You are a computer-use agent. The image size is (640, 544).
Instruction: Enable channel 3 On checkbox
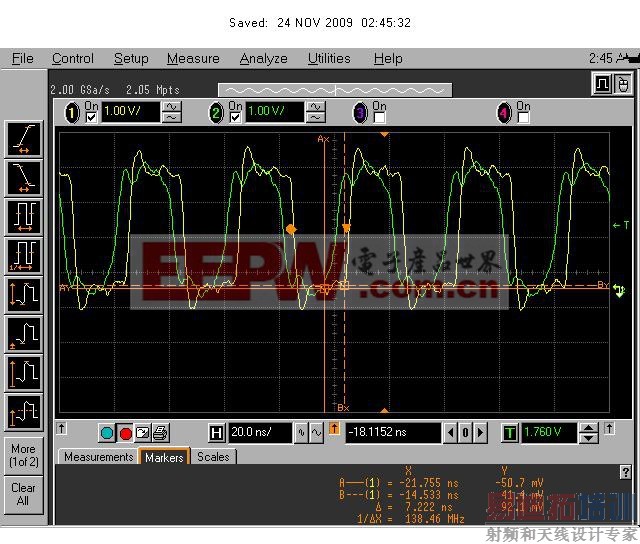click(380, 118)
